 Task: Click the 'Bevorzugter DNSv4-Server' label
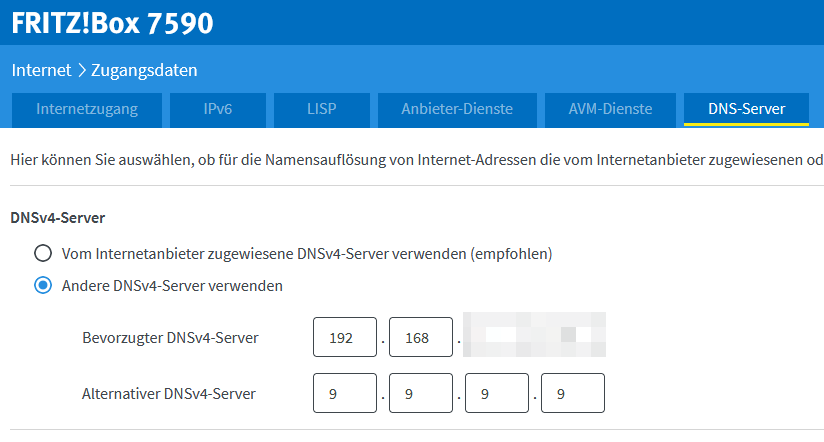(x=170, y=337)
